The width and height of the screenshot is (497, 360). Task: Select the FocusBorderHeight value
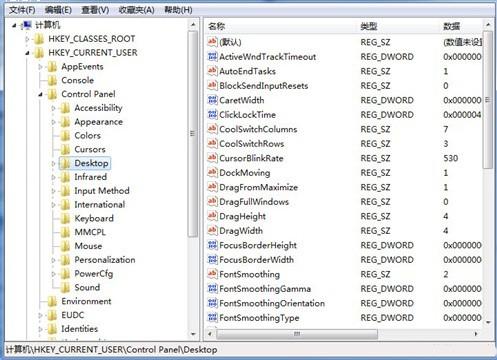point(258,245)
